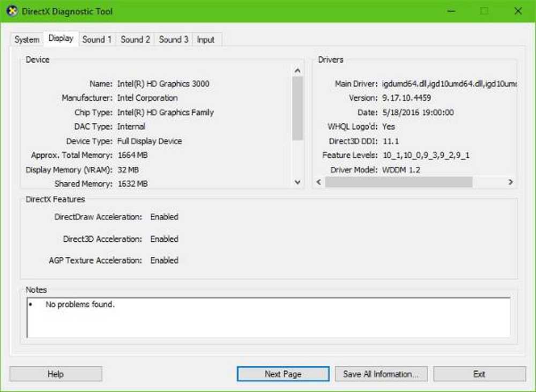The width and height of the screenshot is (536, 392).
Task: Click the DAC Type value 'Internal'
Action: 131,127
